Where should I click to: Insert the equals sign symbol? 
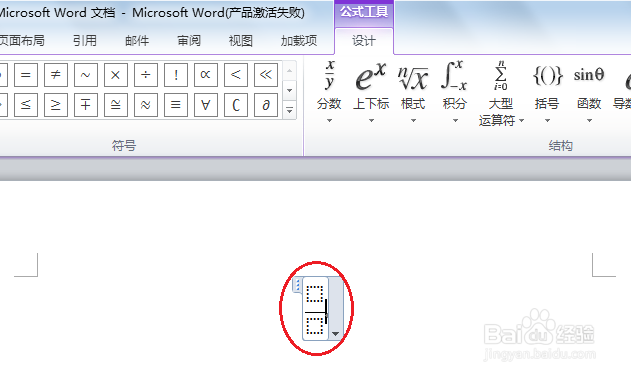click(x=26, y=75)
